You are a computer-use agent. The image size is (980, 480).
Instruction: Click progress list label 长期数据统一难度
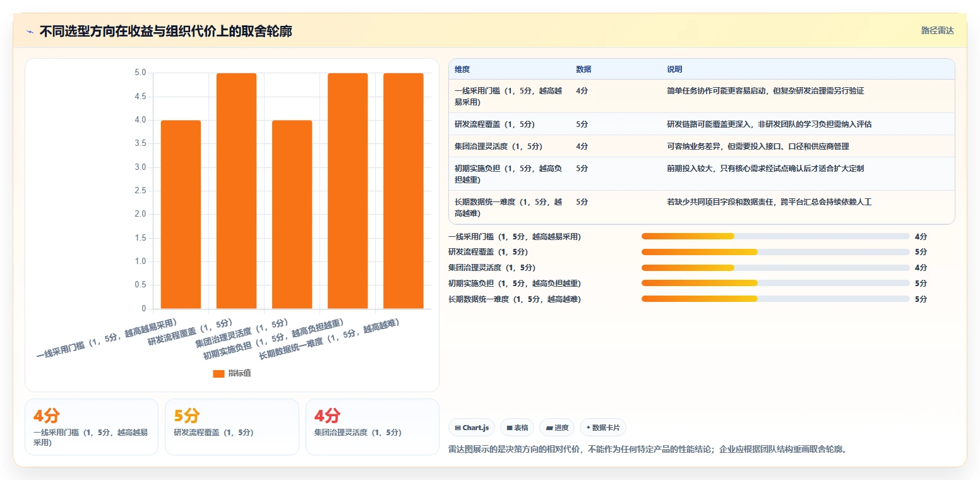click(x=515, y=299)
